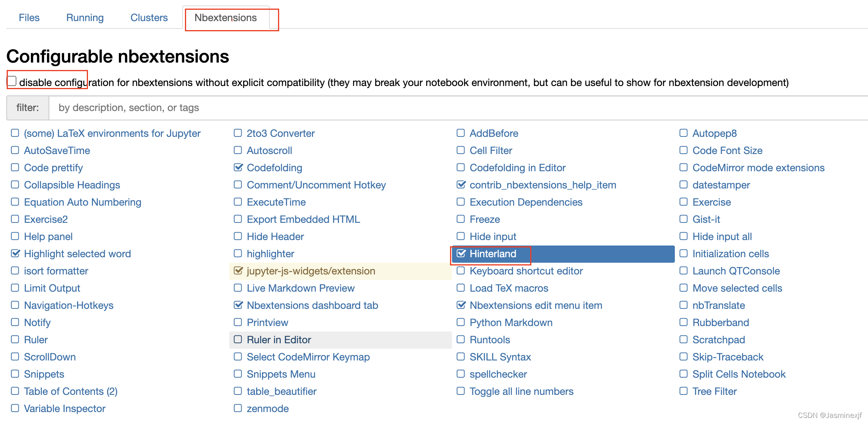The image size is (868, 423).
Task: Select the Ruler in Editor entry
Action: 279,340
